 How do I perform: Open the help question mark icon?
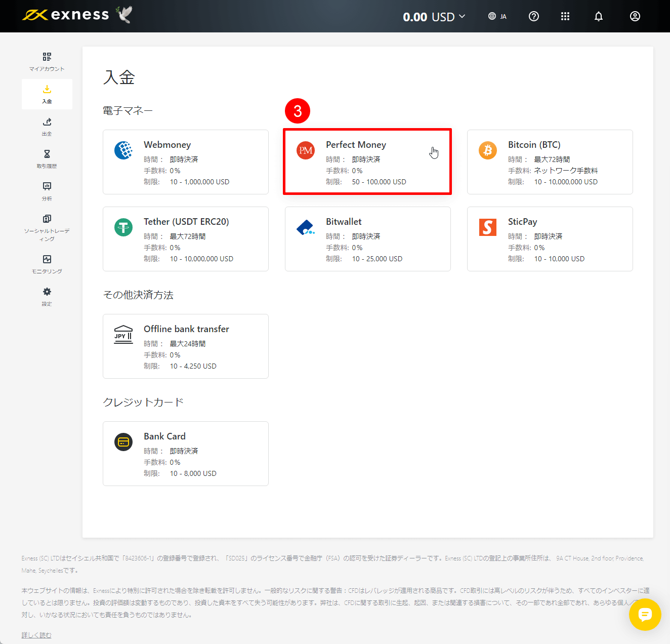click(533, 16)
